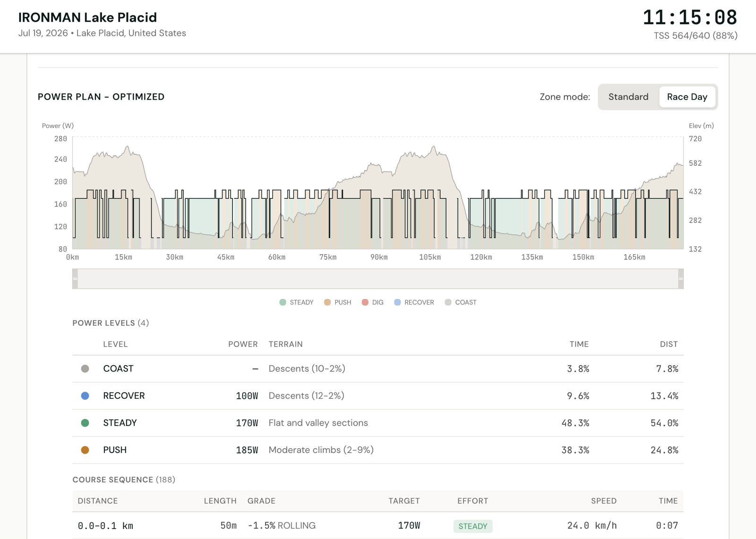Click the 48.3% STEADY time value
The width and height of the screenshot is (756, 539).
575,423
